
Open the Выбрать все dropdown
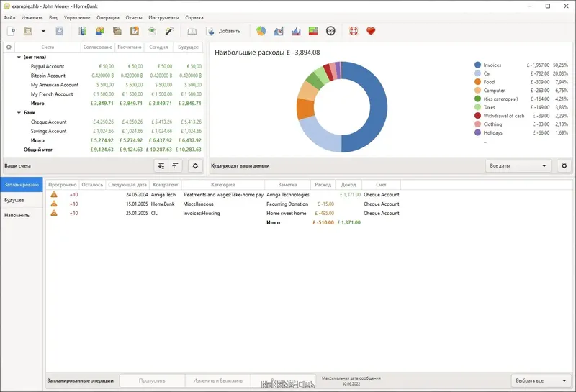pos(541,380)
